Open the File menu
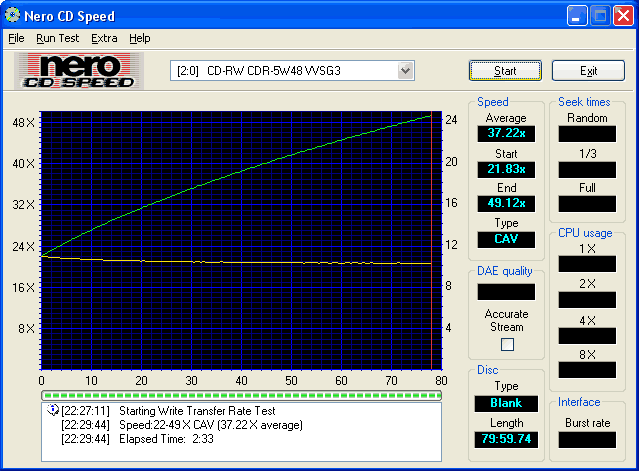 [x=16, y=38]
